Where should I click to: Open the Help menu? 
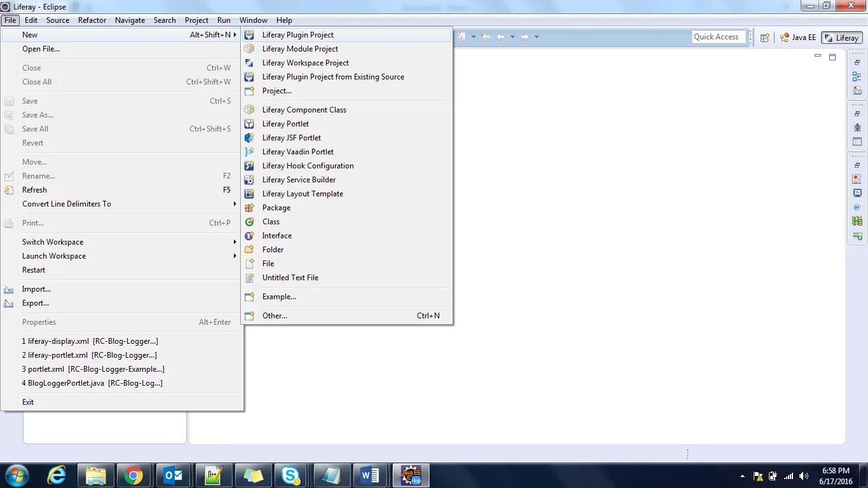(x=285, y=20)
